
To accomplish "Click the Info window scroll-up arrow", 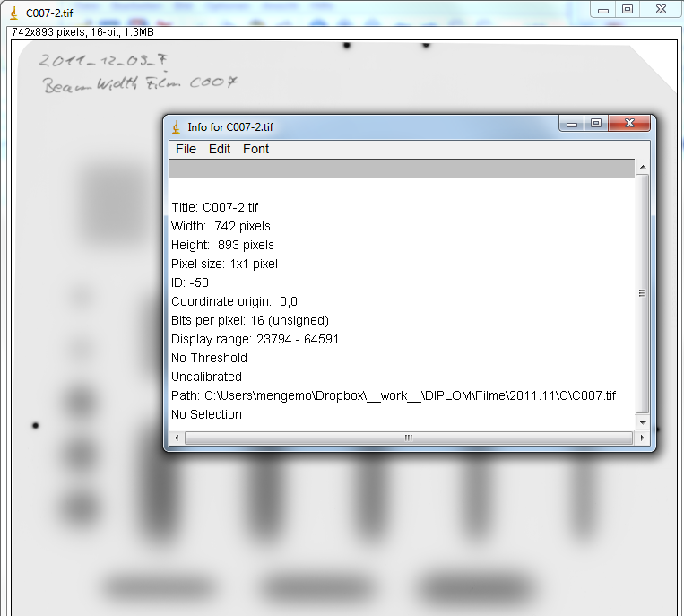I will [x=642, y=167].
